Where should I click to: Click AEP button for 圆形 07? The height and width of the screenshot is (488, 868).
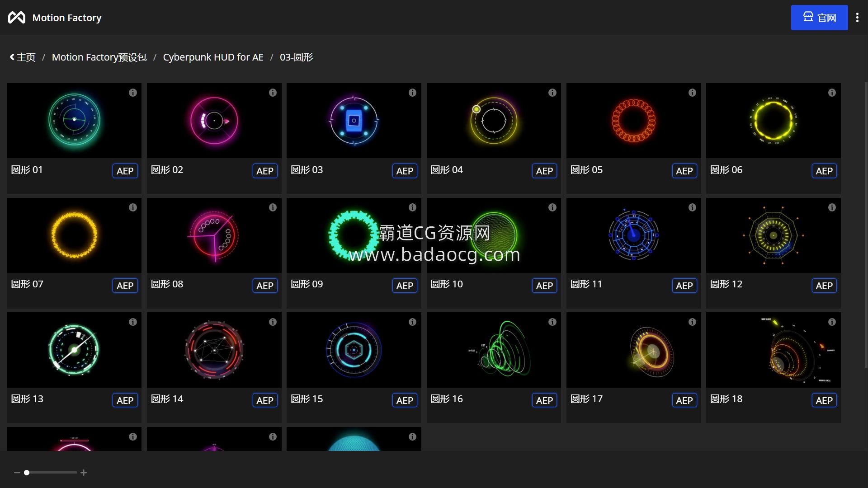click(125, 286)
